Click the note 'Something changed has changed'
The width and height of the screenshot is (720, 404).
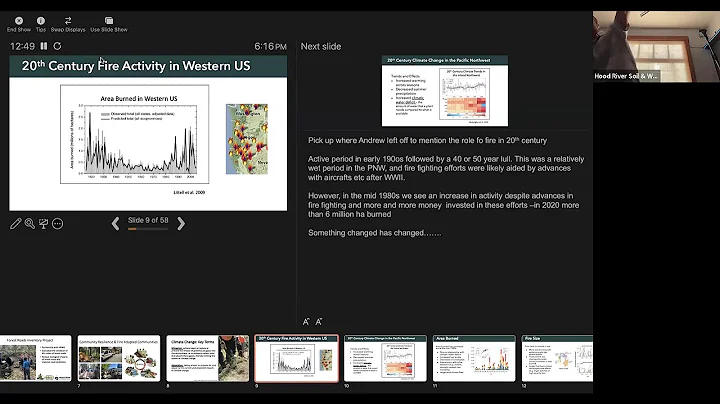pyautogui.click(x=375, y=233)
